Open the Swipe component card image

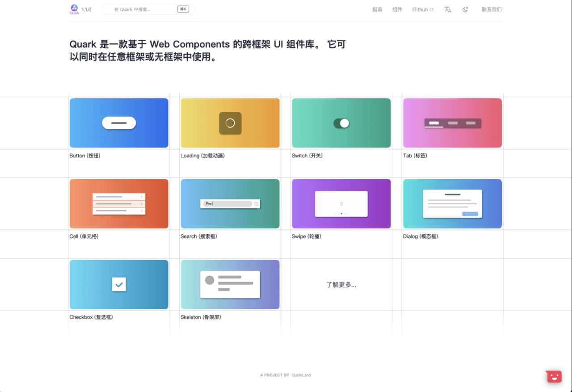tap(341, 204)
